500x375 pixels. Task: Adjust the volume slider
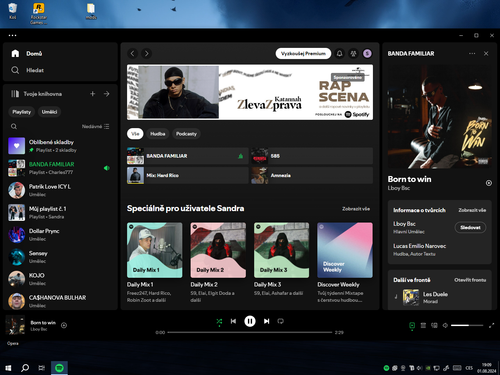[467, 325]
